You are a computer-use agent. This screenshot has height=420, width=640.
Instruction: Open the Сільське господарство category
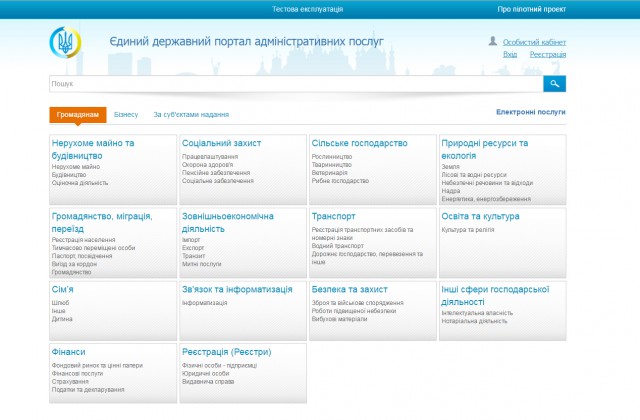[x=359, y=143]
